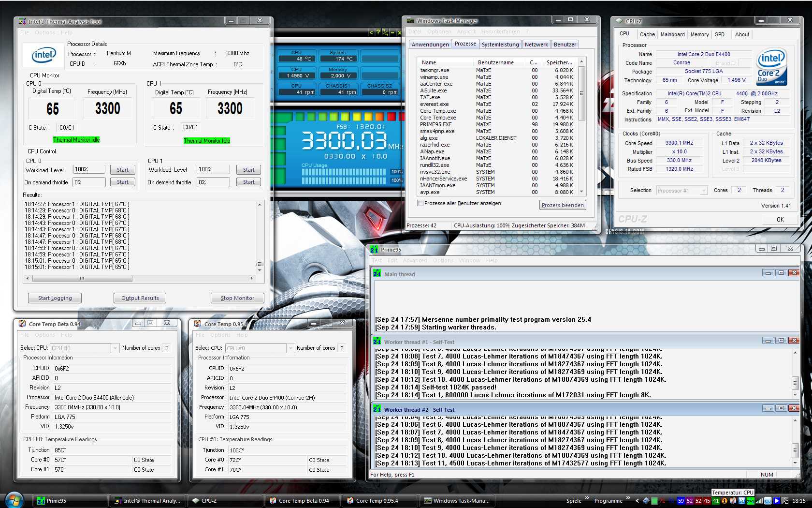Switch to the Memory tab in CPU-Z
812x508 pixels.
700,34
